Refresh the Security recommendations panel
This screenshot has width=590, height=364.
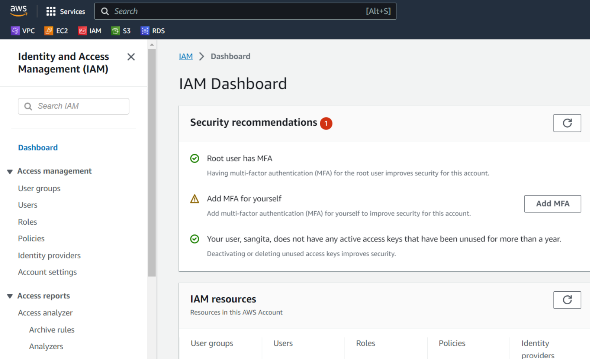567,123
